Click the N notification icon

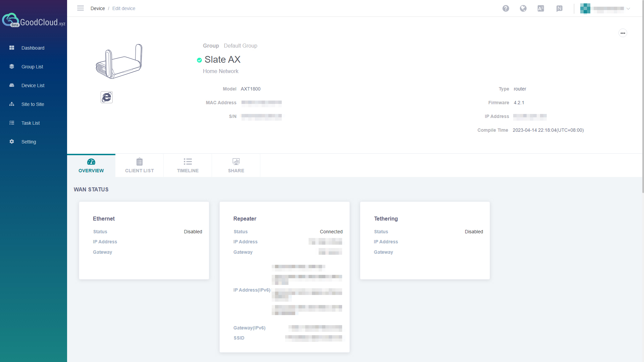pyautogui.click(x=559, y=8)
